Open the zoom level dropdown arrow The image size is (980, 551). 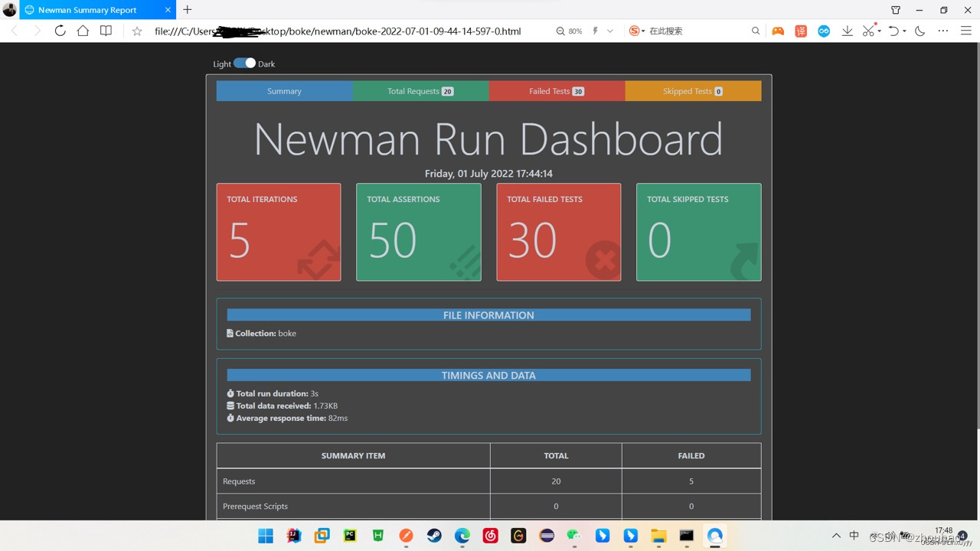coord(610,31)
